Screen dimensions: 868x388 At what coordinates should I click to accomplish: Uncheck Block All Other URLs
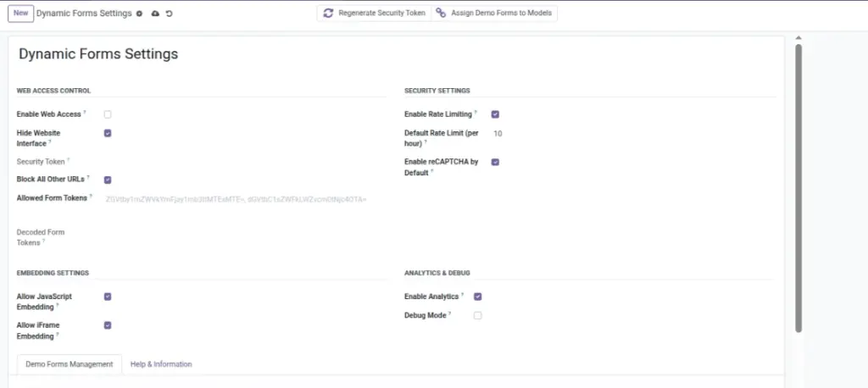[x=108, y=180]
